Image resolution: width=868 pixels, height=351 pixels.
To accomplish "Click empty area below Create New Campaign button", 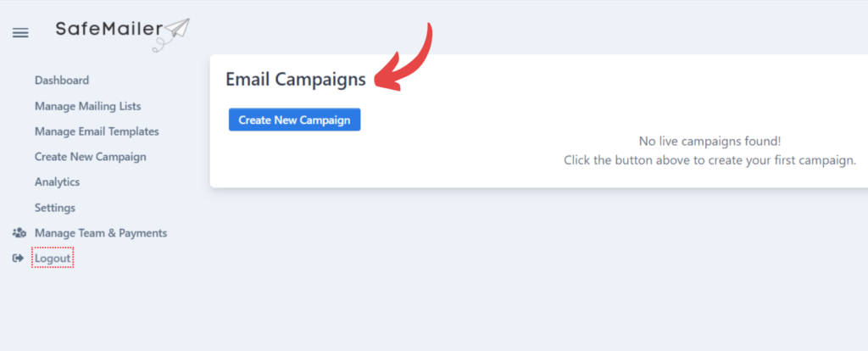I will [294, 159].
